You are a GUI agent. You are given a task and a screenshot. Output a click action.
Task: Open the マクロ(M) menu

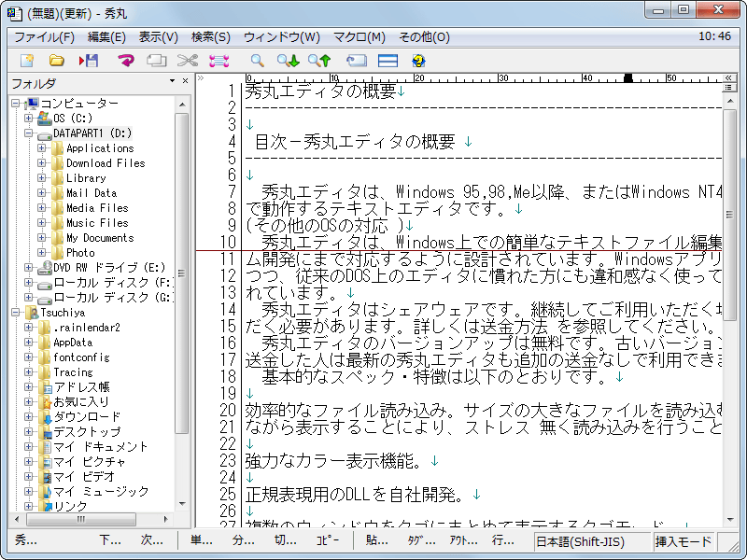359,36
